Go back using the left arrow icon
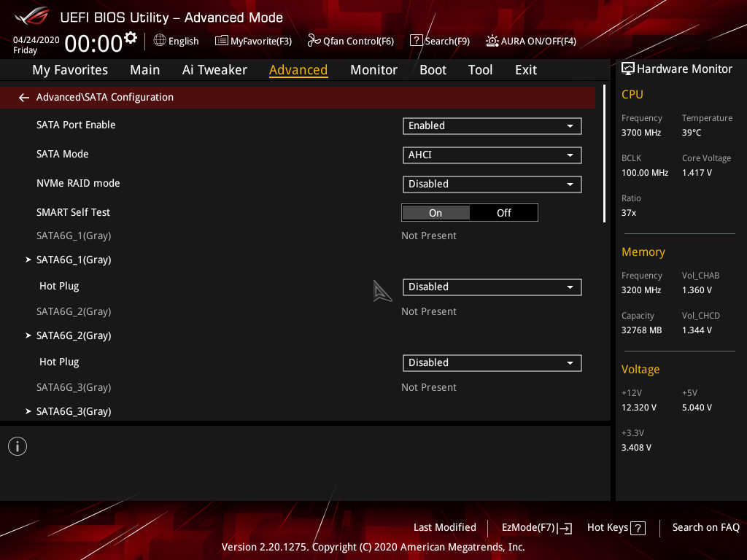The image size is (747, 560). point(24,98)
